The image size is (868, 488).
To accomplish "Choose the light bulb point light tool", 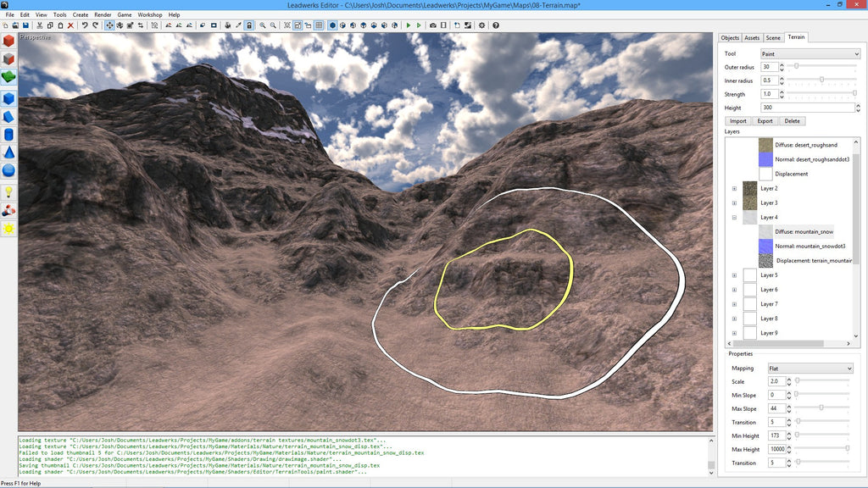I will pyautogui.click(x=8, y=191).
